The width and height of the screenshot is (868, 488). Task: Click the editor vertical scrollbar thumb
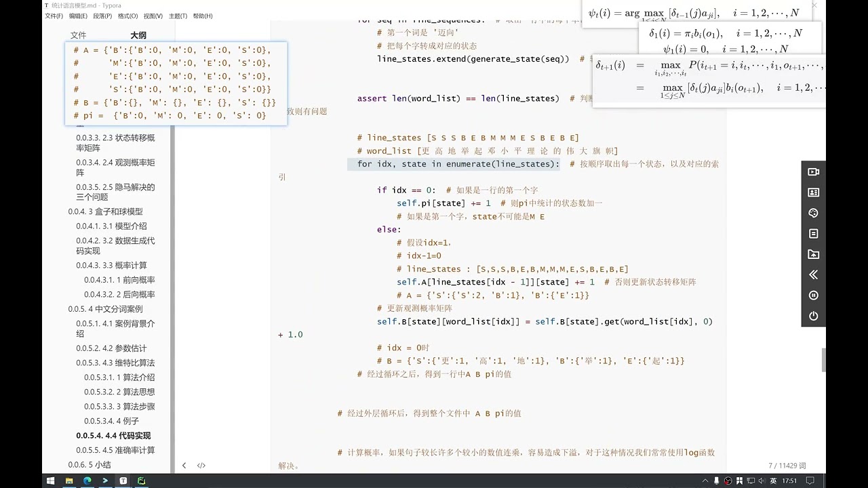[824, 361]
